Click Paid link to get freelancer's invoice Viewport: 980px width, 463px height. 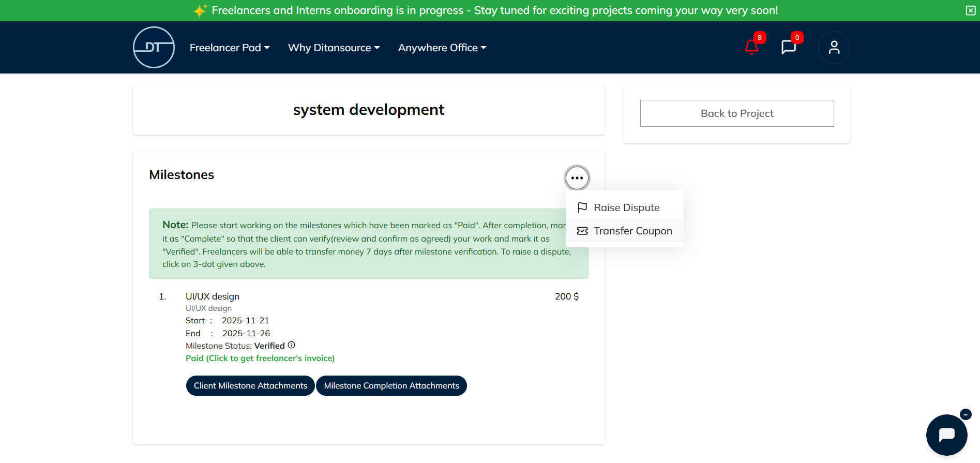(260, 359)
